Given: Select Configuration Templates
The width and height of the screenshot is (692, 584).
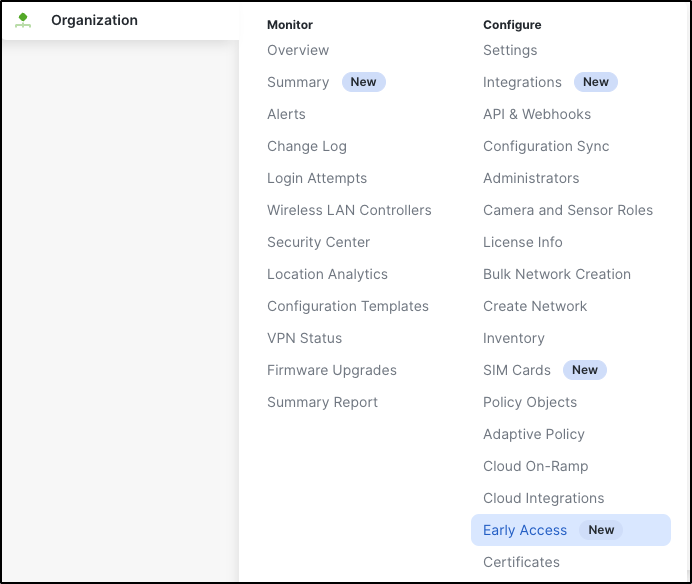Looking at the screenshot, I should tap(348, 306).
